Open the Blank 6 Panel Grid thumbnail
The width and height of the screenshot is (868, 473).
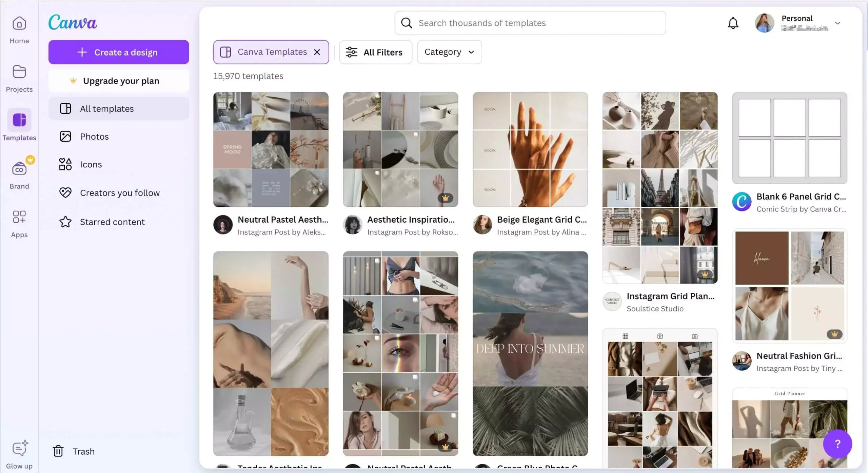pyautogui.click(x=789, y=138)
